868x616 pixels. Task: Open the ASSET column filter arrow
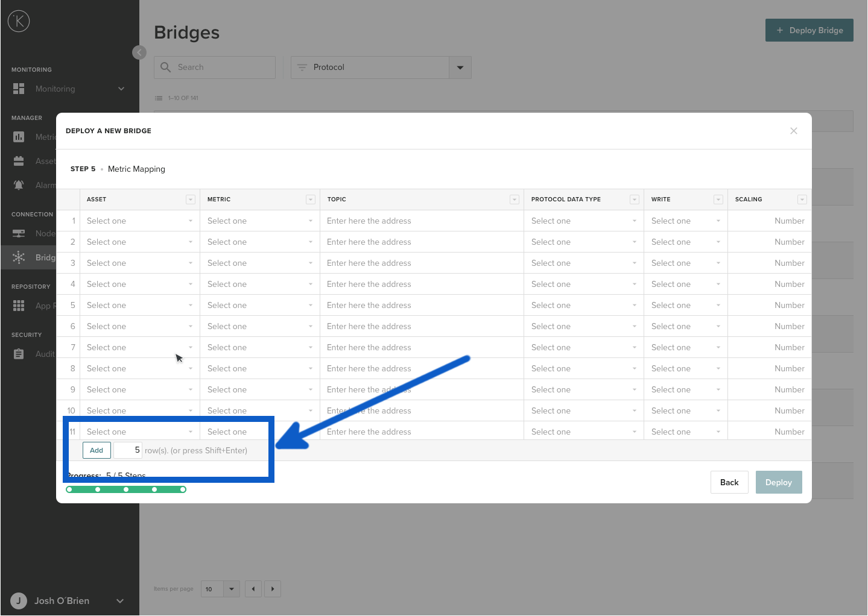coord(191,199)
